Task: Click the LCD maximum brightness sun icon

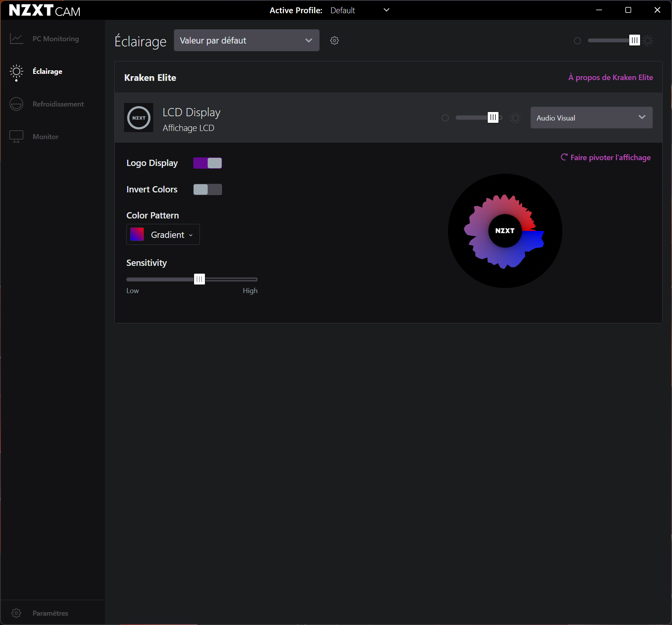Action: (x=515, y=118)
